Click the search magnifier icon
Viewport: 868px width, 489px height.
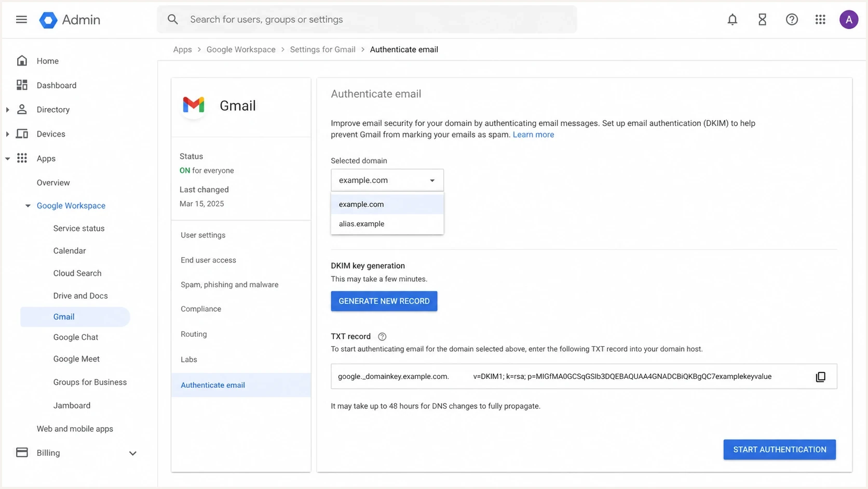click(173, 19)
